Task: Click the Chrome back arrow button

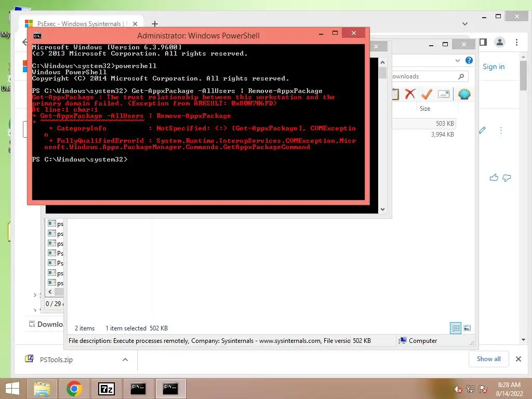Action: pyautogui.click(x=25, y=42)
